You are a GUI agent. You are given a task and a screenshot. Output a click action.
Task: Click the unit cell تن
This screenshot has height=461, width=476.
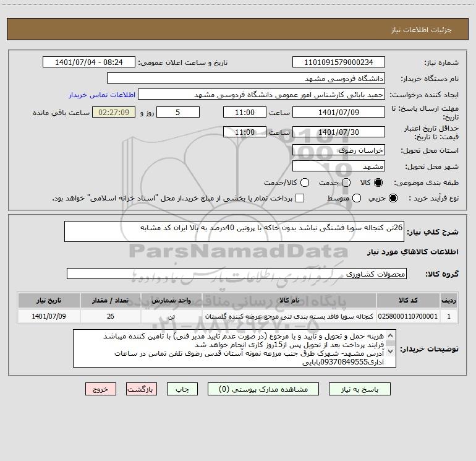pyautogui.click(x=171, y=316)
